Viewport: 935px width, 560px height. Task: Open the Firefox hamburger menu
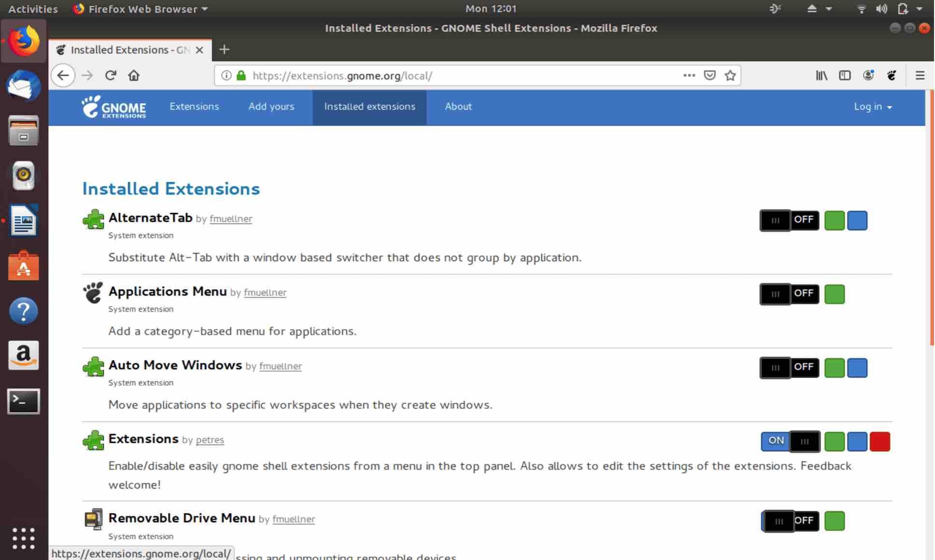click(920, 75)
